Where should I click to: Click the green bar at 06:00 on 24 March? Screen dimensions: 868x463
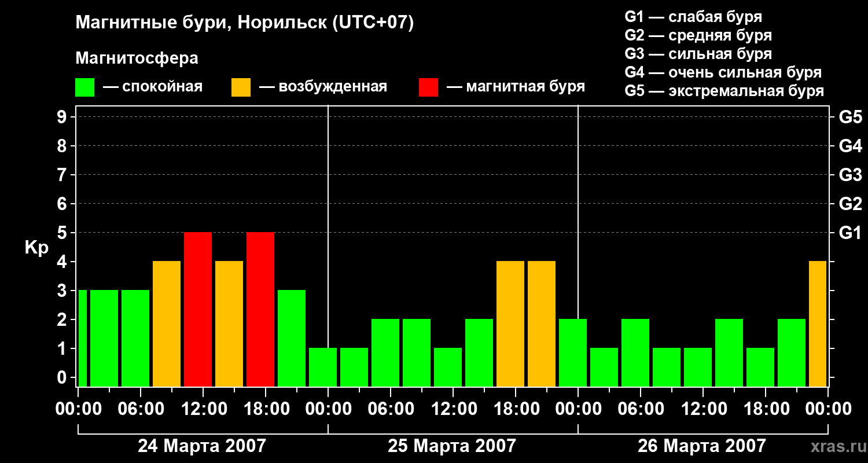[135, 338]
